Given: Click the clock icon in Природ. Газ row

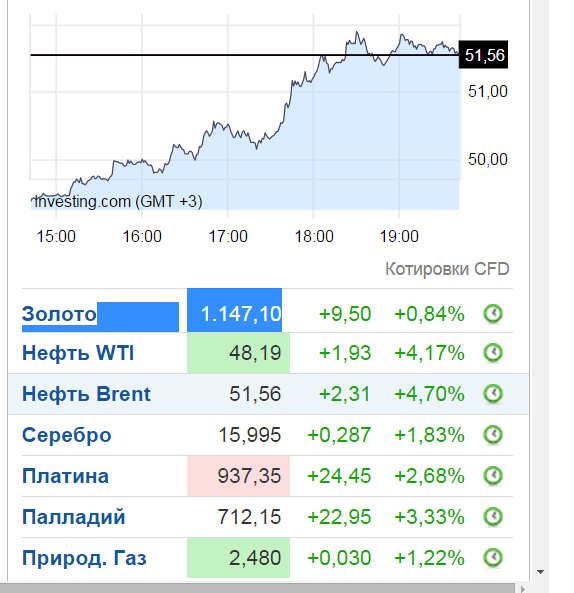Looking at the screenshot, I should click(x=493, y=557).
